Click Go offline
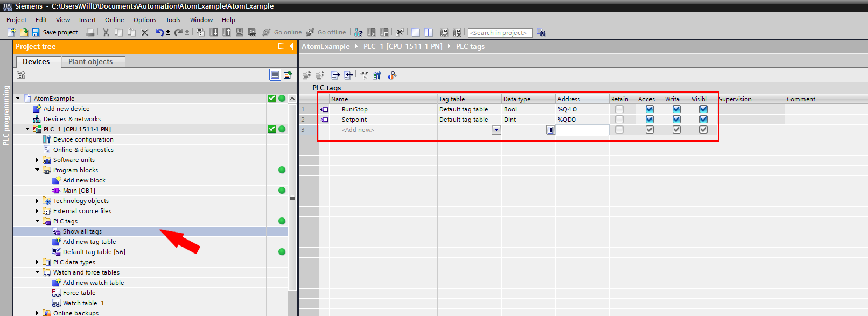The height and width of the screenshot is (316, 868). pyautogui.click(x=326, y=32)
